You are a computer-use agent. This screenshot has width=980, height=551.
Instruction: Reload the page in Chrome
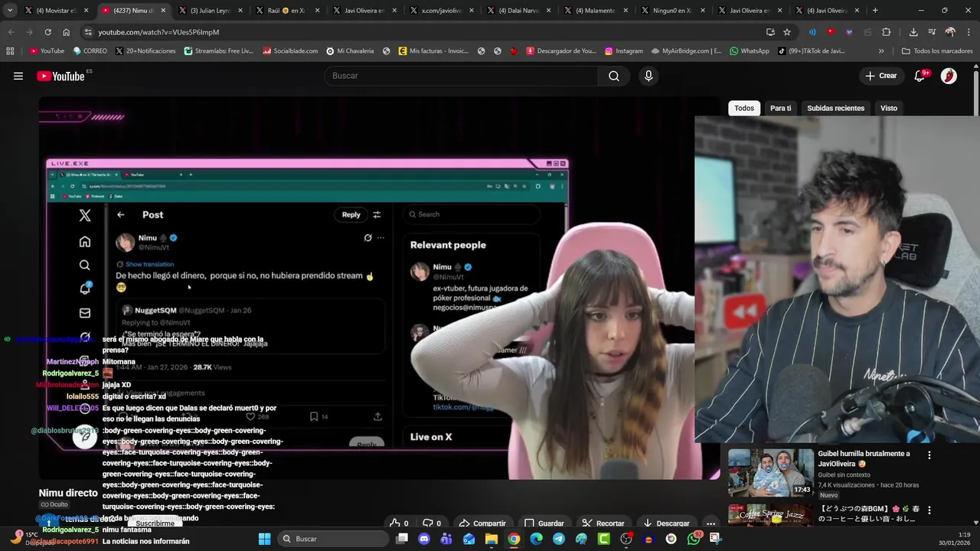(x=47, y=32)
